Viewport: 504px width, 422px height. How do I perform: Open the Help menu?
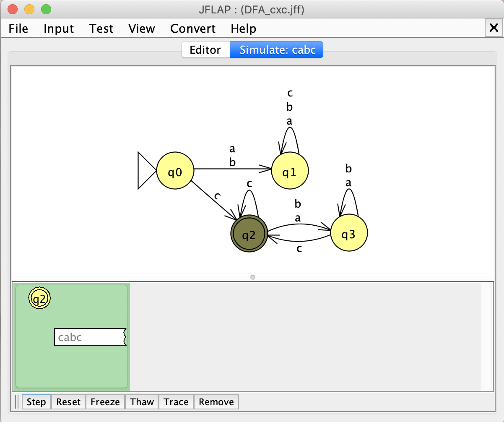(244, 29)
